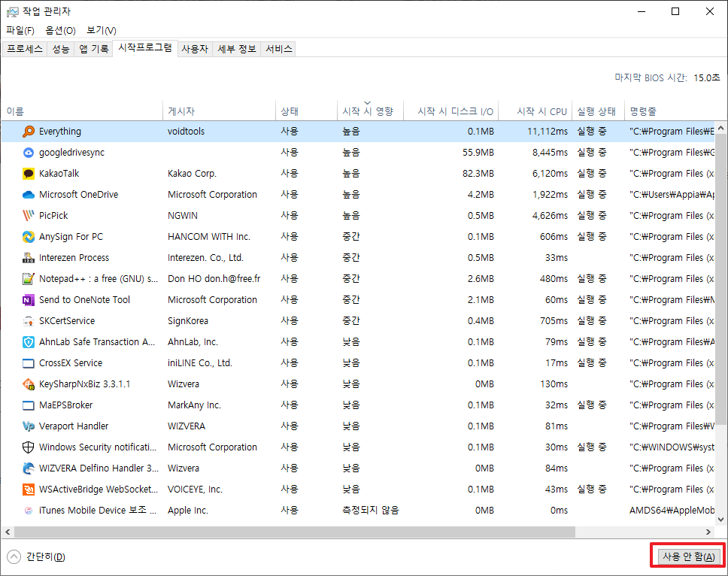Screen dimensions: 728x576
Task: Click the horizontal scrollbar thumb
Action: click(x=295, y=532)
